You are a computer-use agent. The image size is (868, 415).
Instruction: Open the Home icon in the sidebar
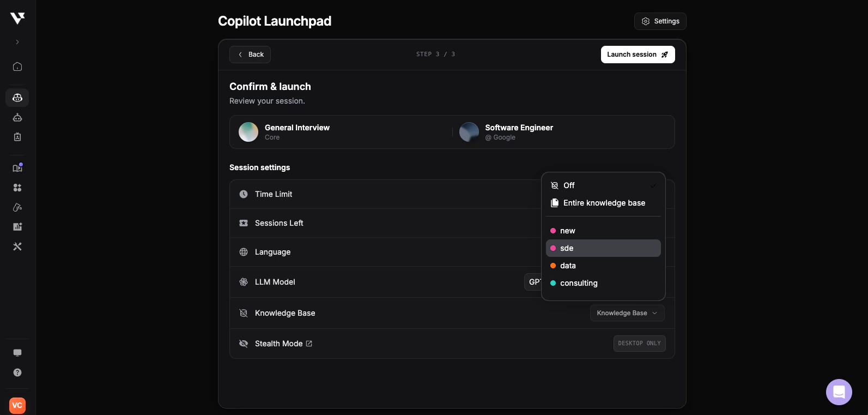click(17, 67)
